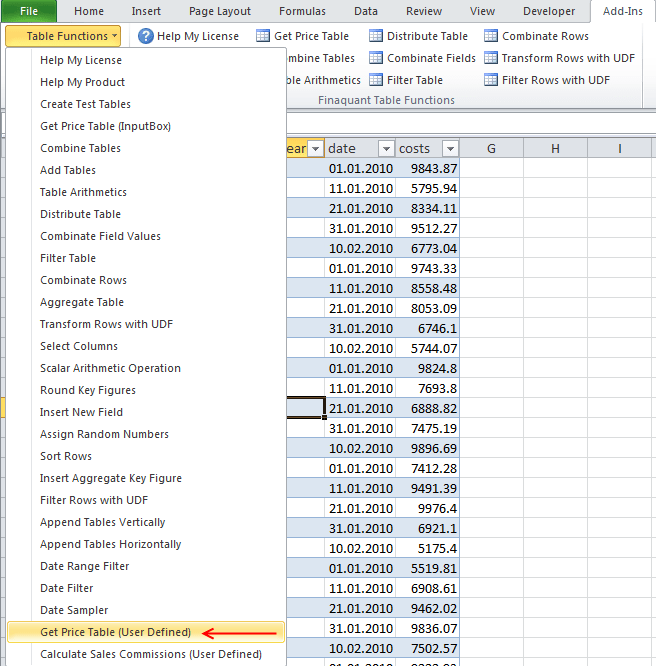Switch to the Formulas ribbon tab
Viewport: 656px width, 666px height.
(302, 11)
